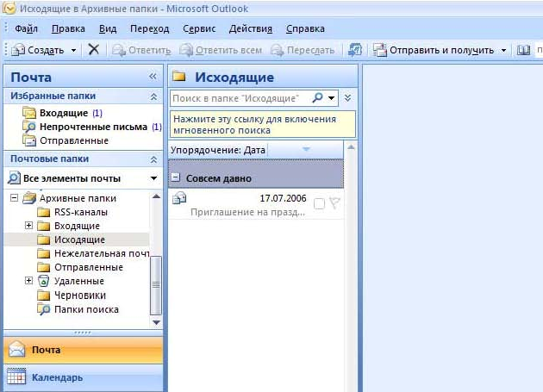The width and height of the screenshot is (543, 392).
Task: Open favorite Отправленные folder
Action: [66, 140]
